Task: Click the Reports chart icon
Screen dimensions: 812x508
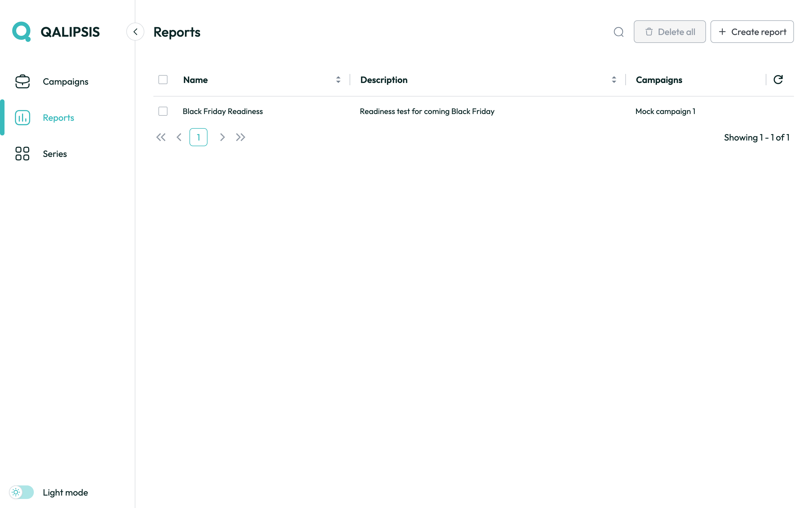Action: [23, 118]
